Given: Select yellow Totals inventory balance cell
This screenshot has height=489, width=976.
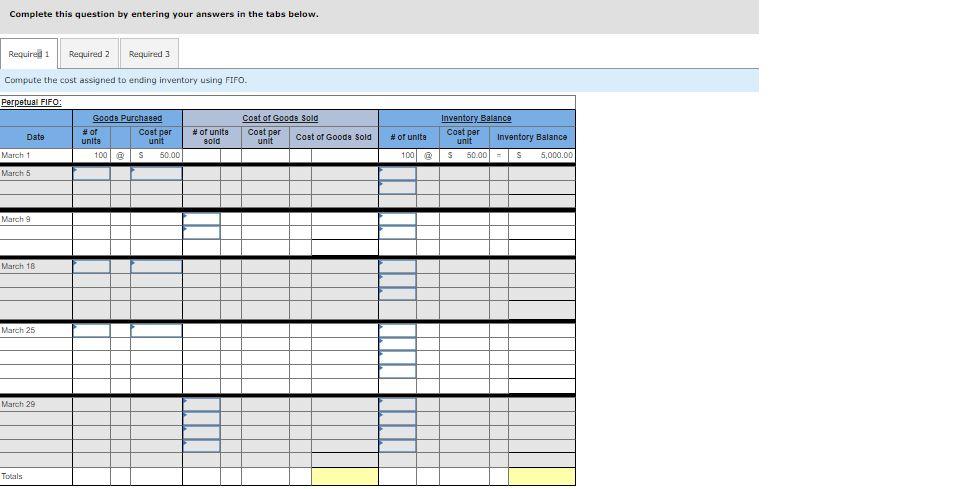Looking at the screenshot, I should (x=542, y=477).
